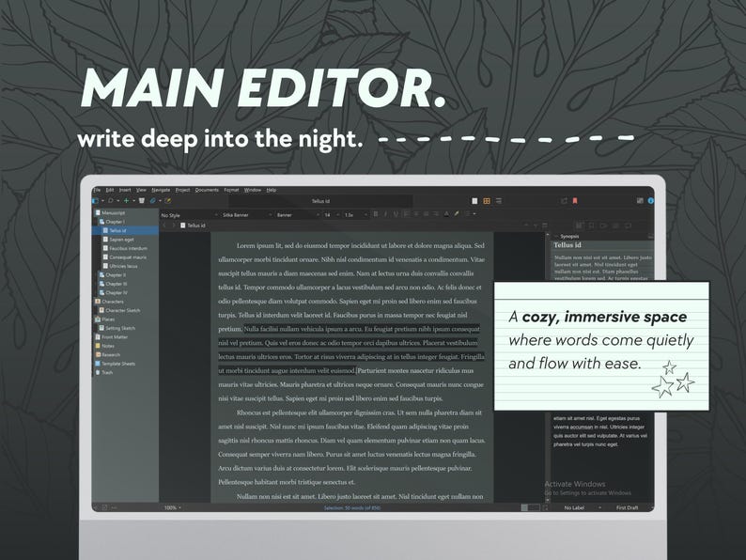
Task: Open the Binder view toolbar icon
Action: pos(97,201)
